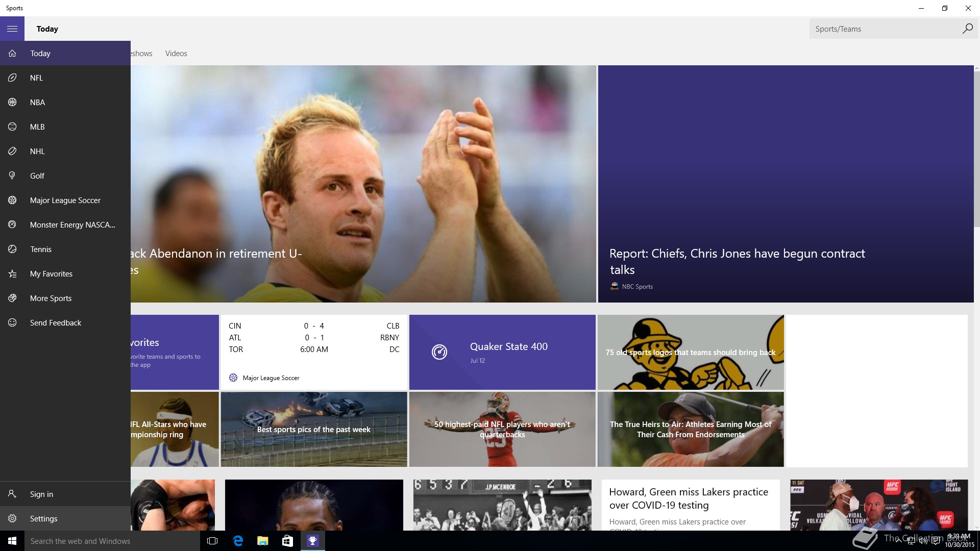Screen dimensions: 980x551
Task: Click the Major League Soccer scores tile
Action: tap(314, 352)
